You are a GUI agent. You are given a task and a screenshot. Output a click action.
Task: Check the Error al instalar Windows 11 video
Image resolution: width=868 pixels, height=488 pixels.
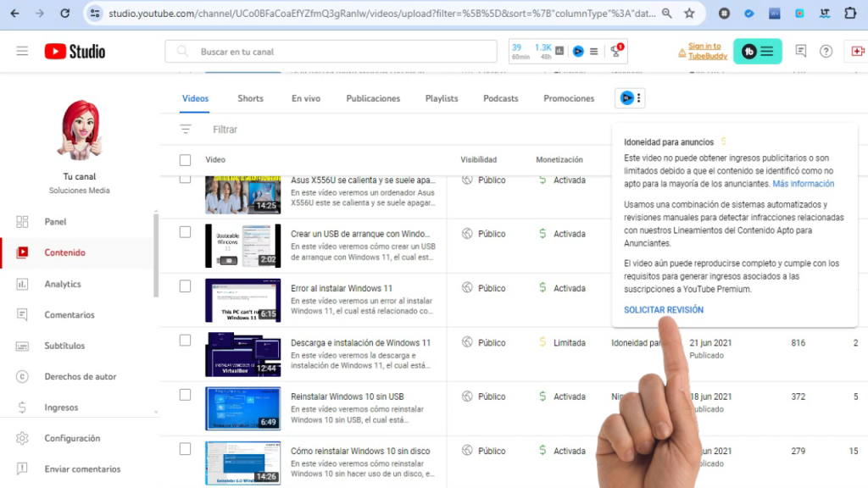click(186, 286)
